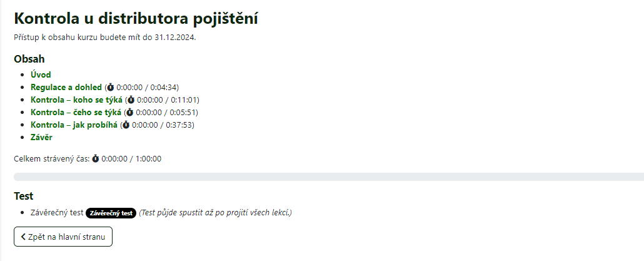Viewport: 644px width, 261px height.
Task: Click the Obsah section heading
Action: coord(29,59)
